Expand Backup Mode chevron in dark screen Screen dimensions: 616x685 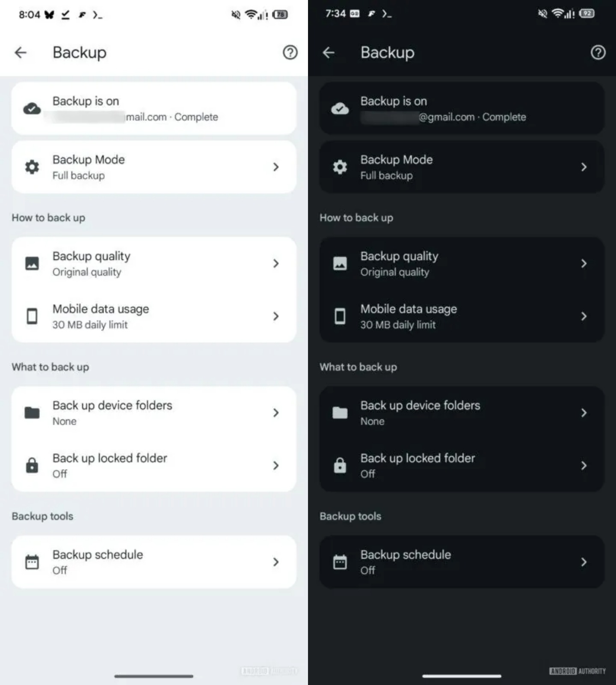click(584, 167)
